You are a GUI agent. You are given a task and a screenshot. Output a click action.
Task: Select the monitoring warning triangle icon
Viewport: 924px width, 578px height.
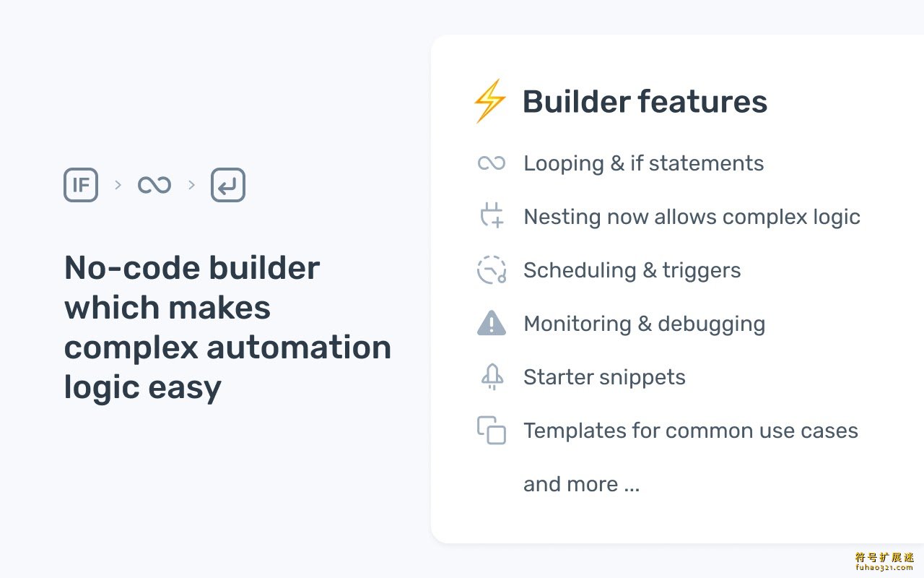[492, 323]
